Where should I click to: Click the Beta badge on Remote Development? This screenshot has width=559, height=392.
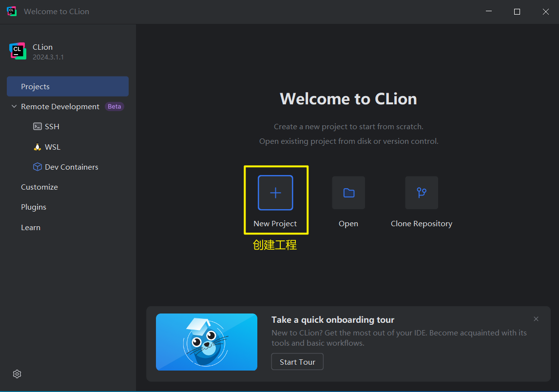tap(114, 106)
